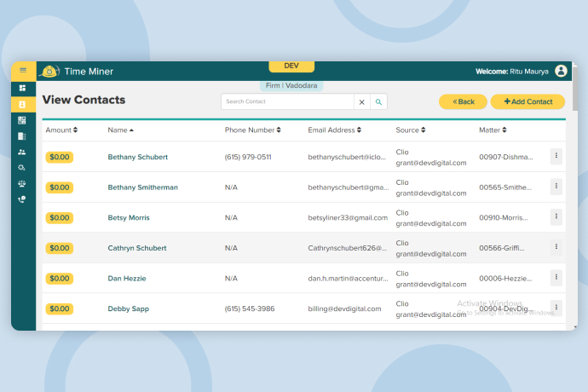
Task: Click email betsyliner33@gmail.com
Action: coord(348,218)
